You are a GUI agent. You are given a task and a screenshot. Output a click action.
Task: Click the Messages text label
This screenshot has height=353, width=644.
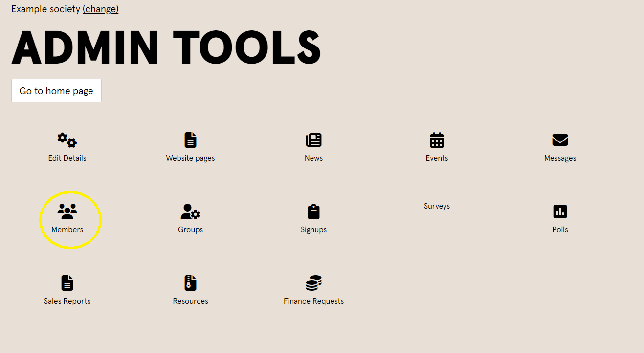560,158
